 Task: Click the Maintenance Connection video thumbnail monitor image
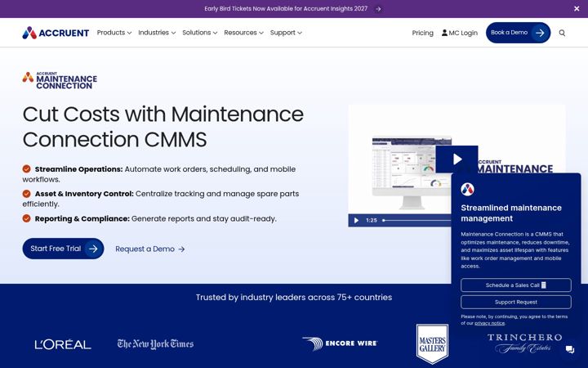click(412, 172)
